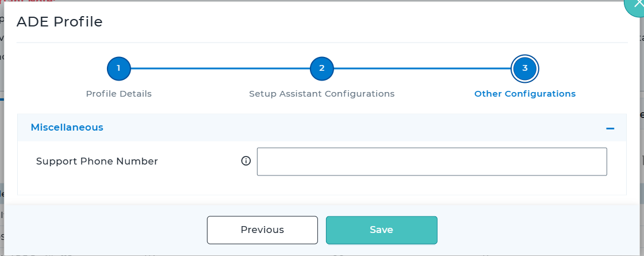Viewport: 644px width, 256px height.
Task: Click empty footer area right of Save
Action: point(535,230)
